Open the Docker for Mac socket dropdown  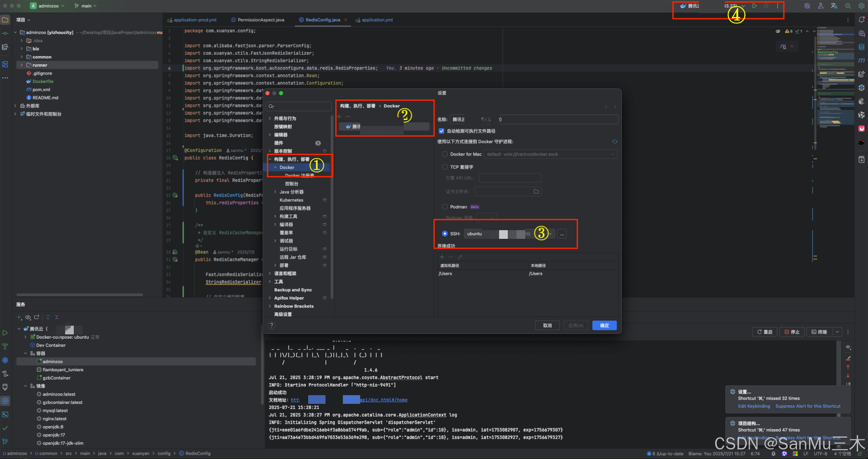612,154
